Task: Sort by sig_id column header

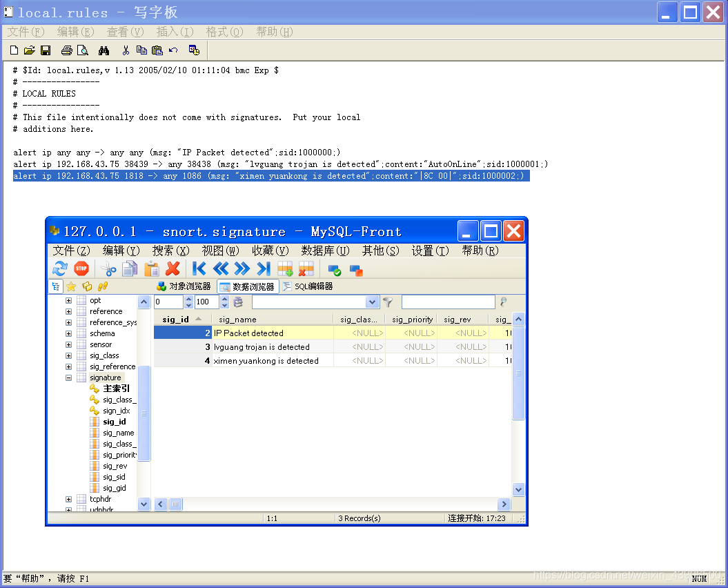Action: (182, 320)
